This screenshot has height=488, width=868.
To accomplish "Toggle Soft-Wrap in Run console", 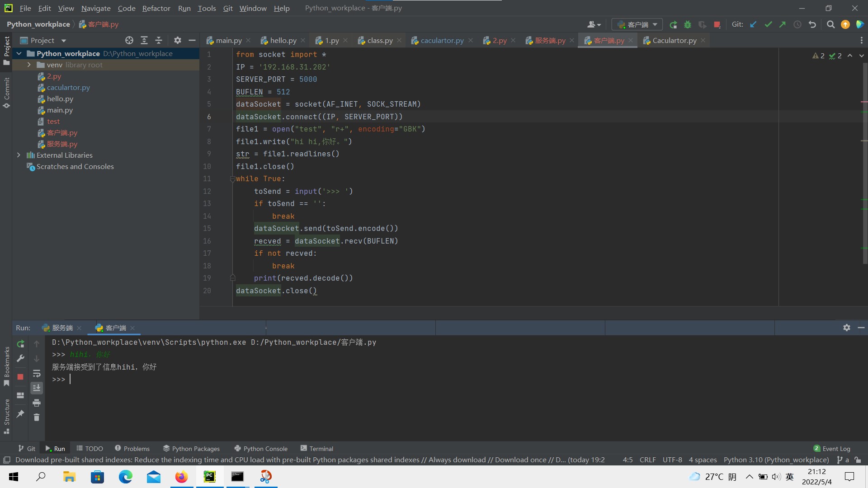I will coord(37,374).
